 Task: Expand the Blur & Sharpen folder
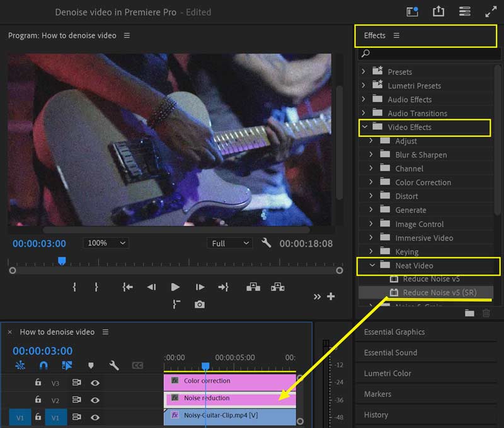[x=371, y=155]
